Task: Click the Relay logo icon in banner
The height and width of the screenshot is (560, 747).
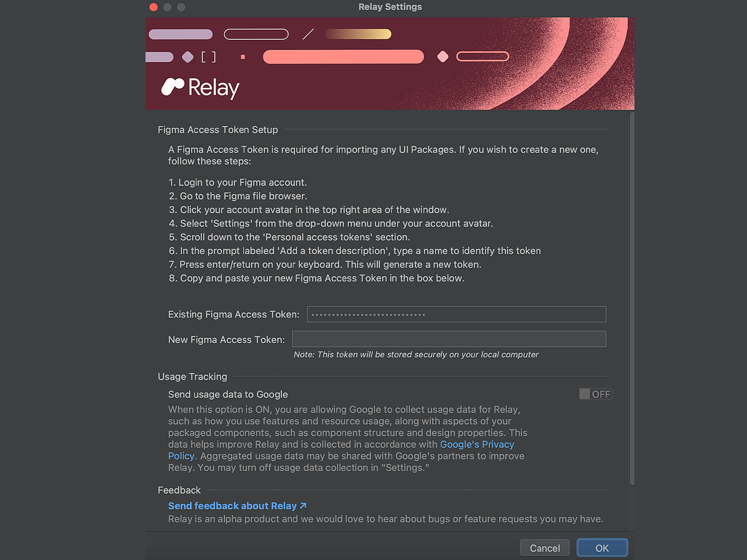Action: [x=173, y=87]
